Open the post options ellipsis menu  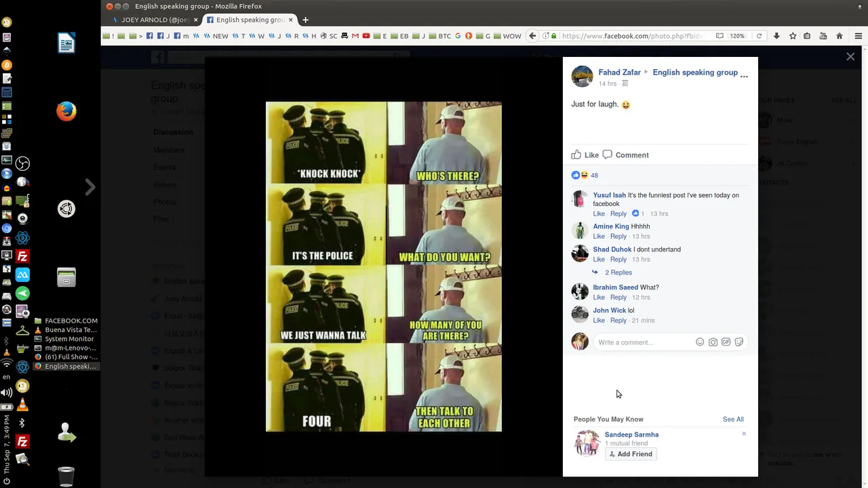[x=744, y=77]
